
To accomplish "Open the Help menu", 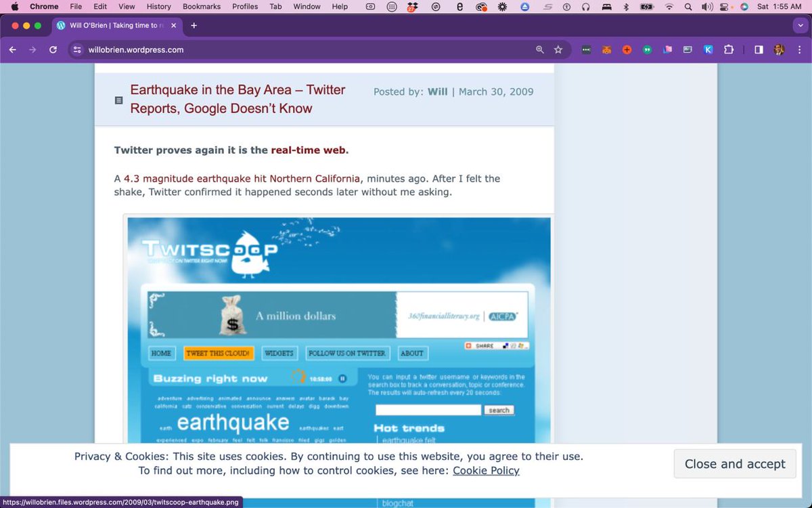I will pyautogui.click(x=340, y=7).
